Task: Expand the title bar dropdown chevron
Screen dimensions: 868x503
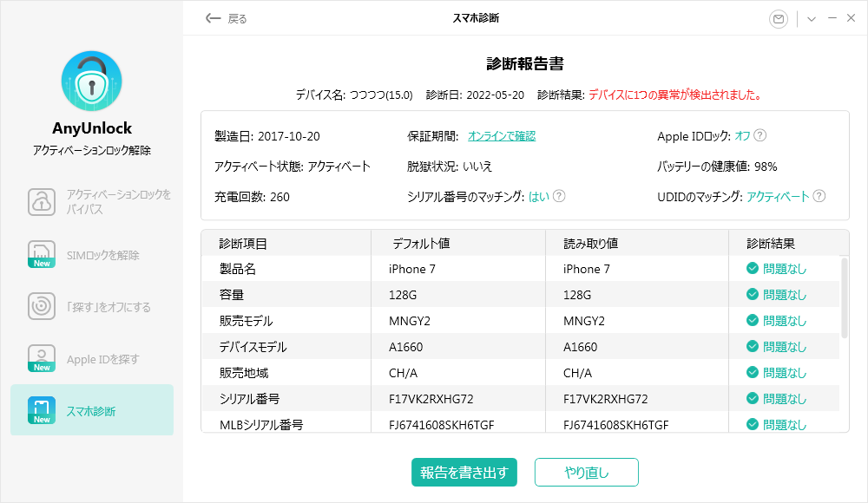Action: pos(812,19)
